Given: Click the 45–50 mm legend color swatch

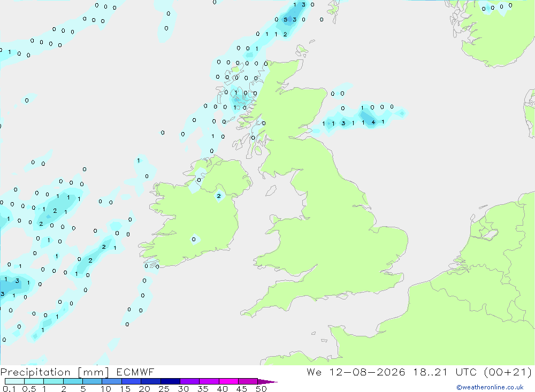Looking at the screenshot, I should [248, 381].
